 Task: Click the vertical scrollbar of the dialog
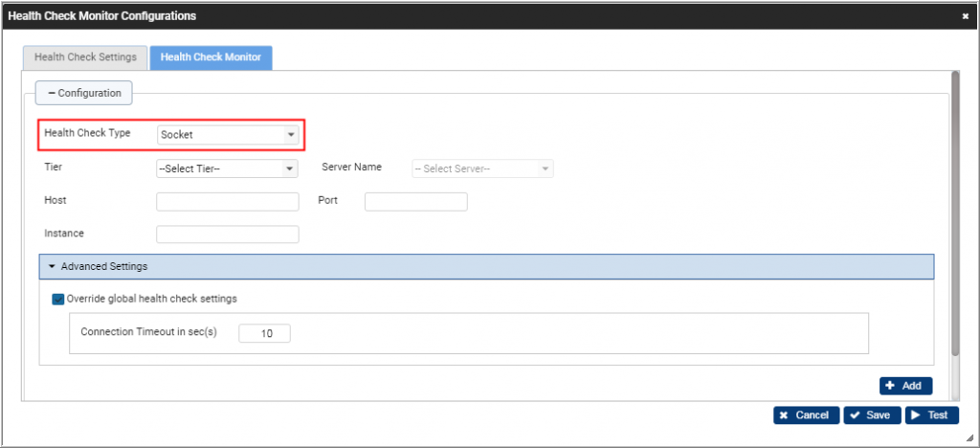[x=954, y=211]
